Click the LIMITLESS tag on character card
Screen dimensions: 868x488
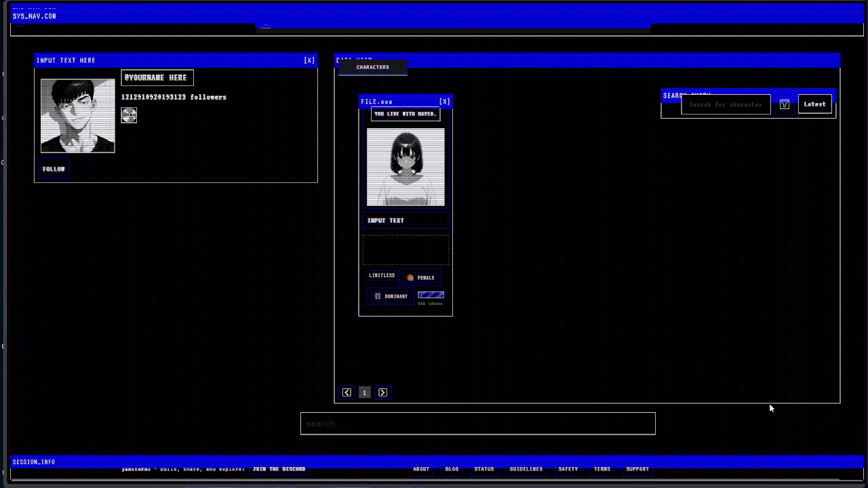(382, 276)
